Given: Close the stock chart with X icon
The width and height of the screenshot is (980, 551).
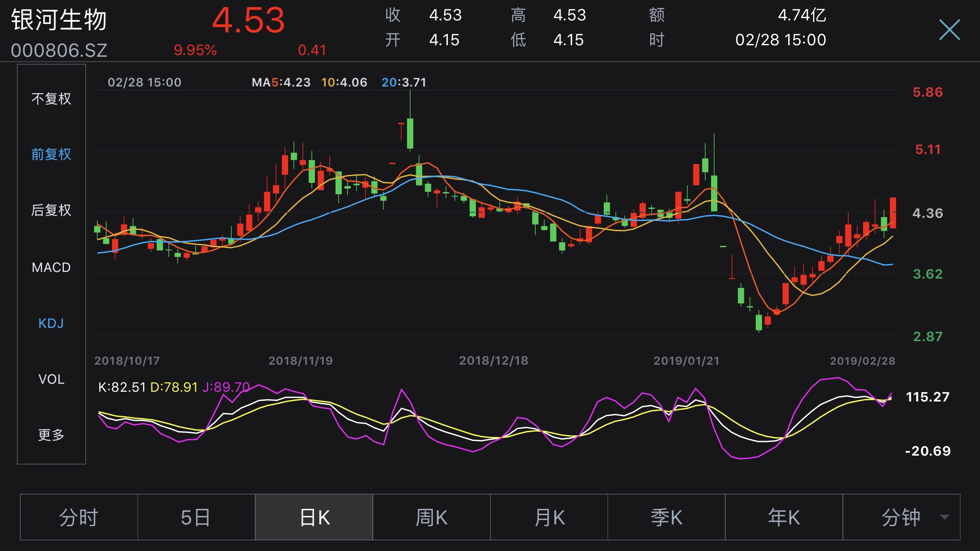Looking at the screenshot, I should [949, 30].
